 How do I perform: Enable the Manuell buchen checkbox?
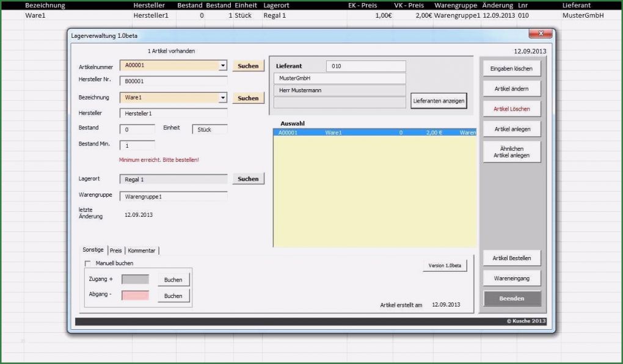coord(87,263)
